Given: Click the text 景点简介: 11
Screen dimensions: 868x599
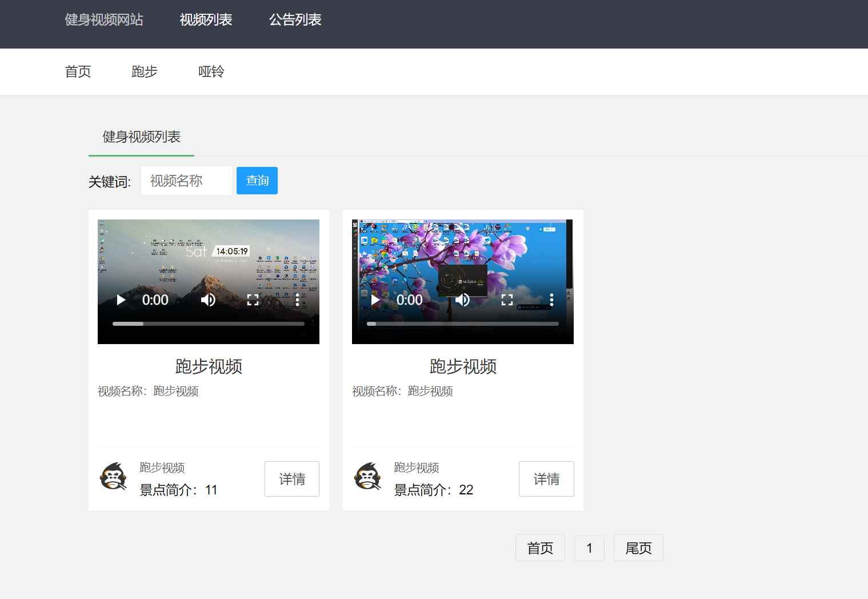Looking at the screenshot, I should click(178, 490).
